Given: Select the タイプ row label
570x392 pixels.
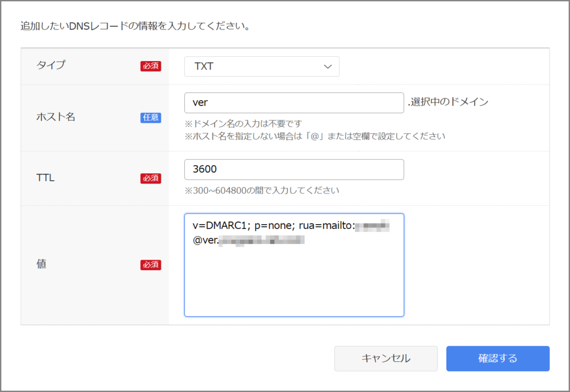Looking at the screenshot, I should 51,66.
